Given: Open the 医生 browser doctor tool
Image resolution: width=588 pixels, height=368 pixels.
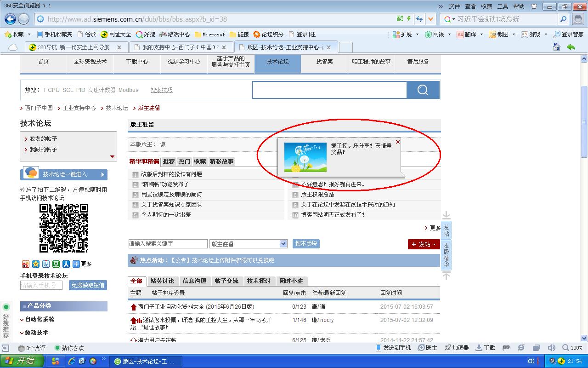Looking at the screenshot, I should click(427, 348).
